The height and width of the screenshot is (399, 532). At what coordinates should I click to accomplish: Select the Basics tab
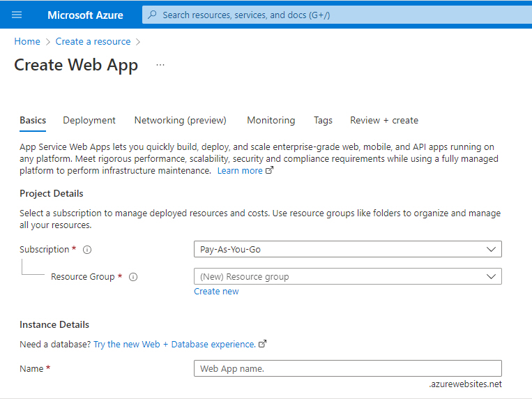click(33, 120)
